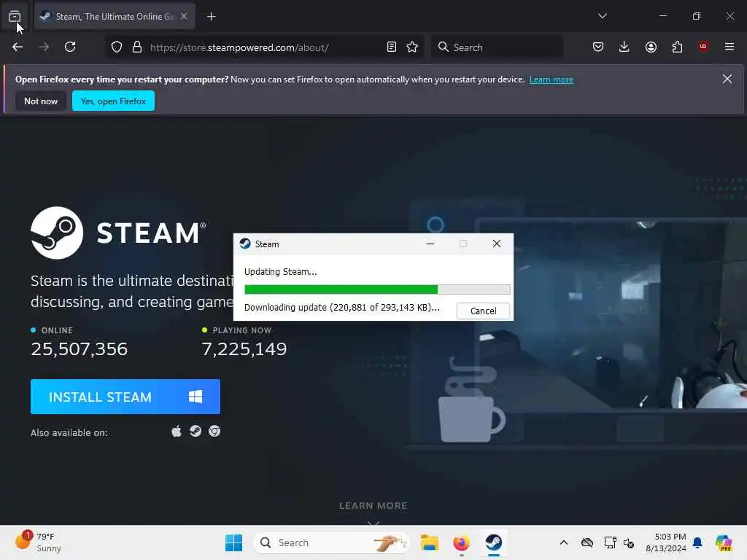Click the 'Downloading update' status text
Screen dimensions: 747x560
341,308
